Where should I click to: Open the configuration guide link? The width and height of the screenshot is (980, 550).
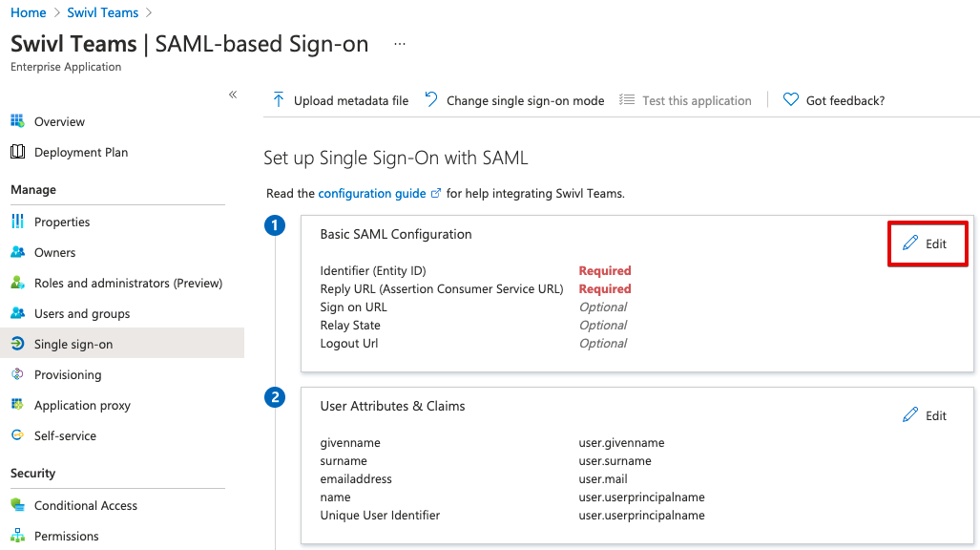click(372, 193)
